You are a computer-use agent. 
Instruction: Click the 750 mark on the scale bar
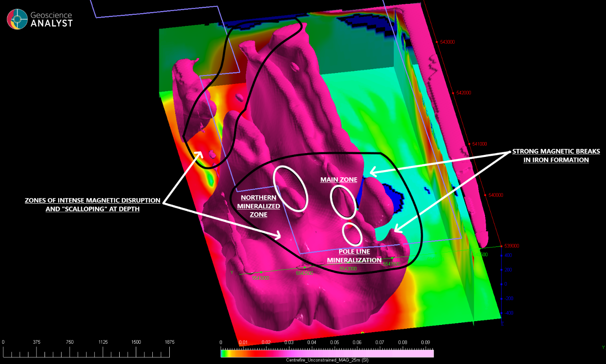[70, 342]
